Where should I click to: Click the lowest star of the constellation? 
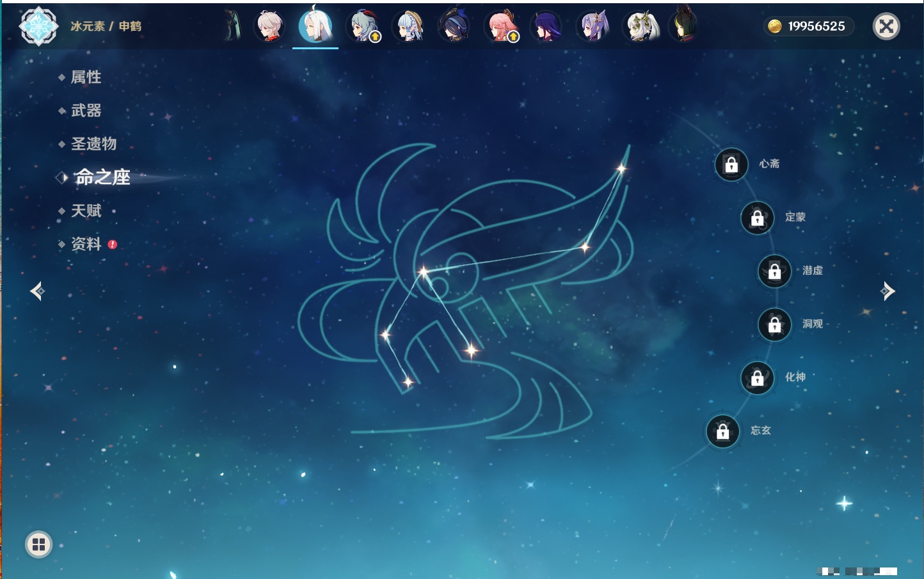408,383
